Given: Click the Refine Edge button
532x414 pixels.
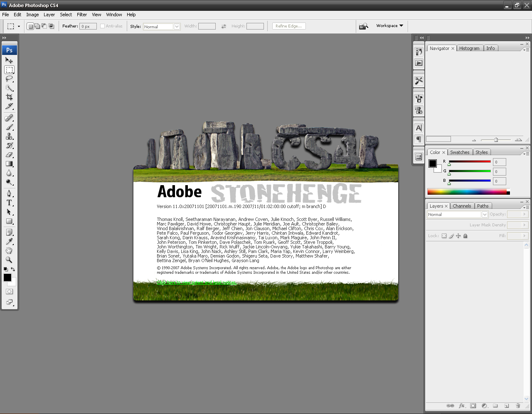Looking at the screenshot, I should (289, 26).
